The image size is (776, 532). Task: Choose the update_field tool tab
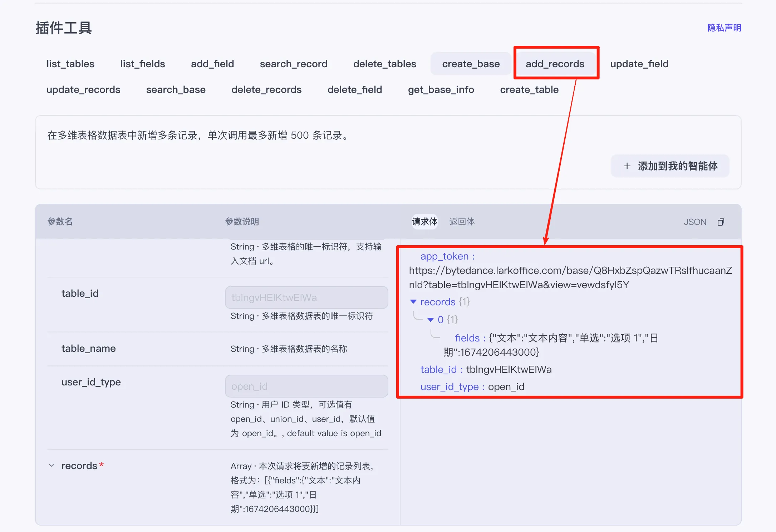639,64
